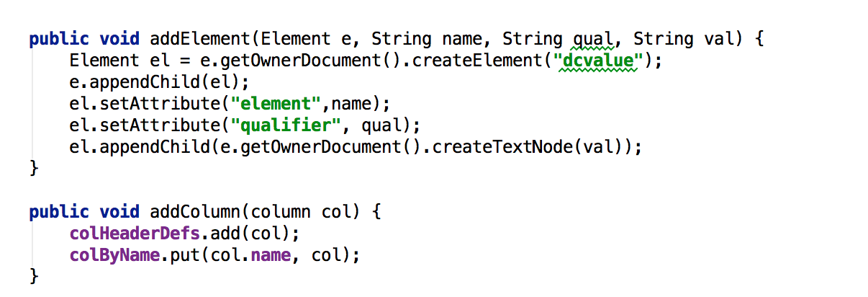Screen dimensions: 868x297
Task: Place caret in the e.appendChild(el) line
Action: [161, 82]
